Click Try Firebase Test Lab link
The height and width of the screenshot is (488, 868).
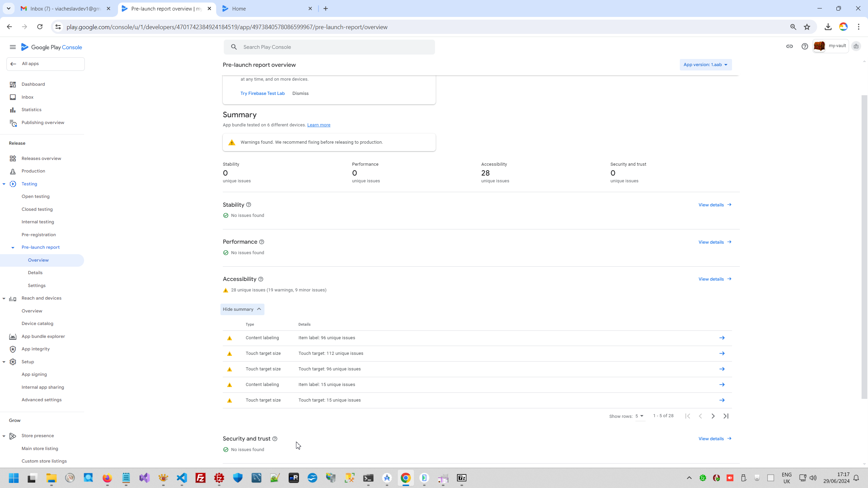262,94
